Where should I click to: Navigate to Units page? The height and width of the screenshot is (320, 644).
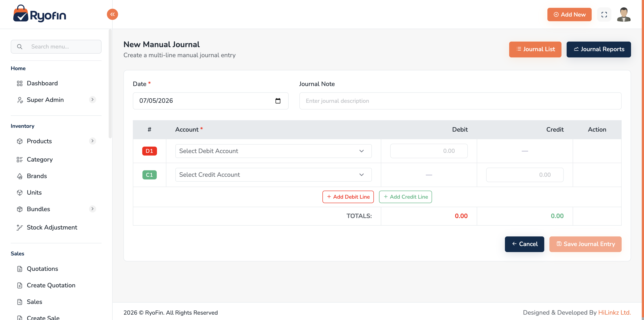coord(34,193)
